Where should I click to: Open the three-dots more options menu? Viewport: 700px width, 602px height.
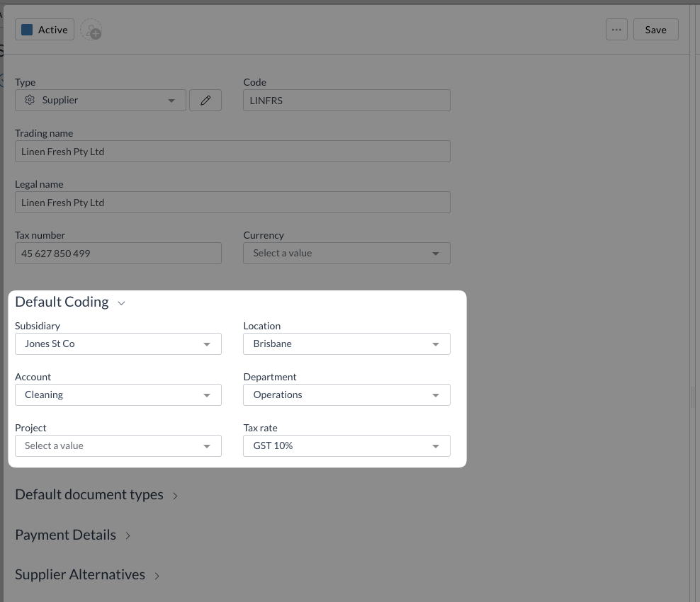616,30
